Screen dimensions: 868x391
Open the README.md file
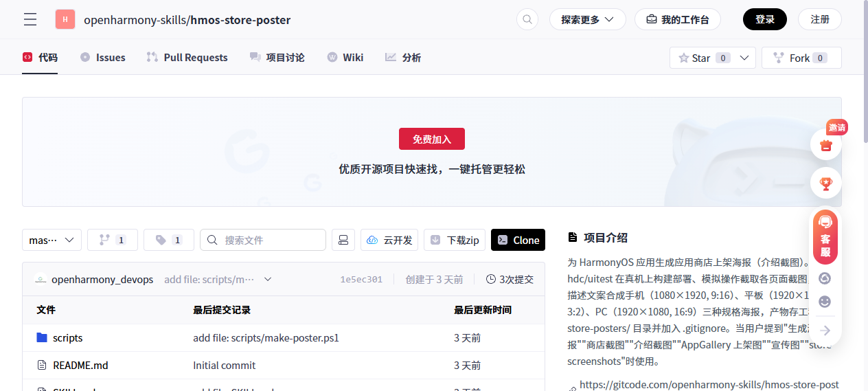pyautogui.click(x=80, y=365)
